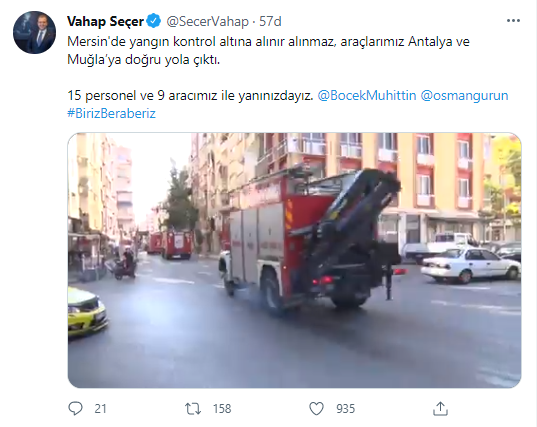
Task: Open the @osmangurun mention
Action: click(x=464, y=95)
